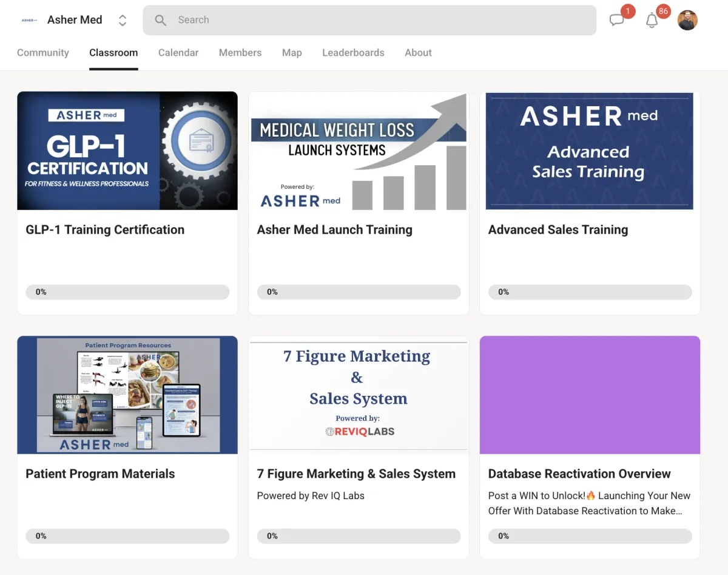The width and height of the screenshot is (728, 575).
Task: Open the Advanced Sales Training thumbnail
Action: 590,151
